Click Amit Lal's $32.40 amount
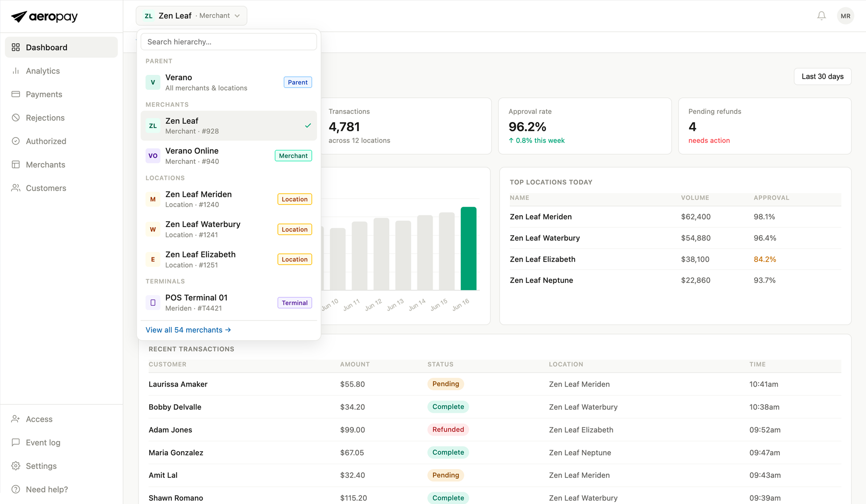This screenshot has width=866, height=504. pyautogui.click(x=352, y=475)
